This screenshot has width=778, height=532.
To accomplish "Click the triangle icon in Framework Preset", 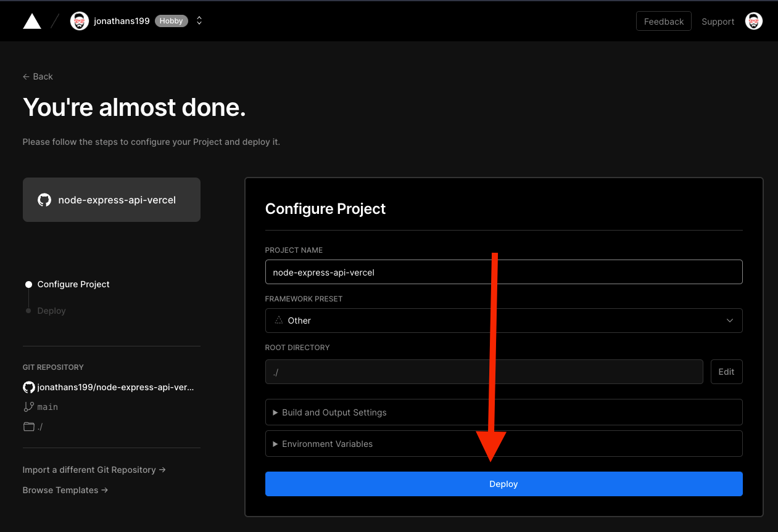I will click(x=278, y=321).
